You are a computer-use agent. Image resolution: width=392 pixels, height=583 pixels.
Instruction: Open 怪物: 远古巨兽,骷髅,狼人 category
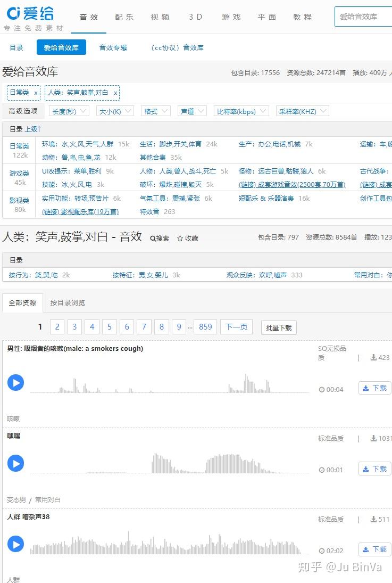click(x=276, y=171)
